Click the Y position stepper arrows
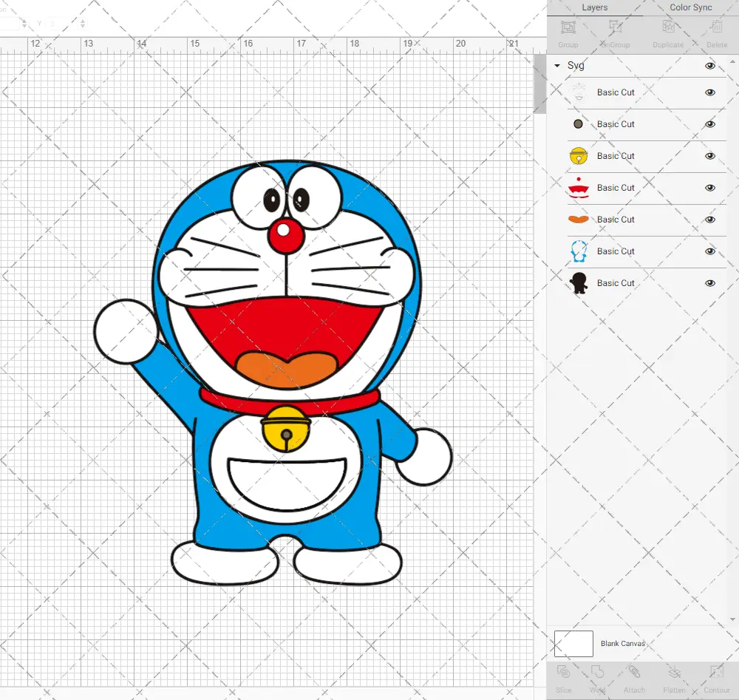The height and width of the screenshot is (700, 739). pos(83,23)
